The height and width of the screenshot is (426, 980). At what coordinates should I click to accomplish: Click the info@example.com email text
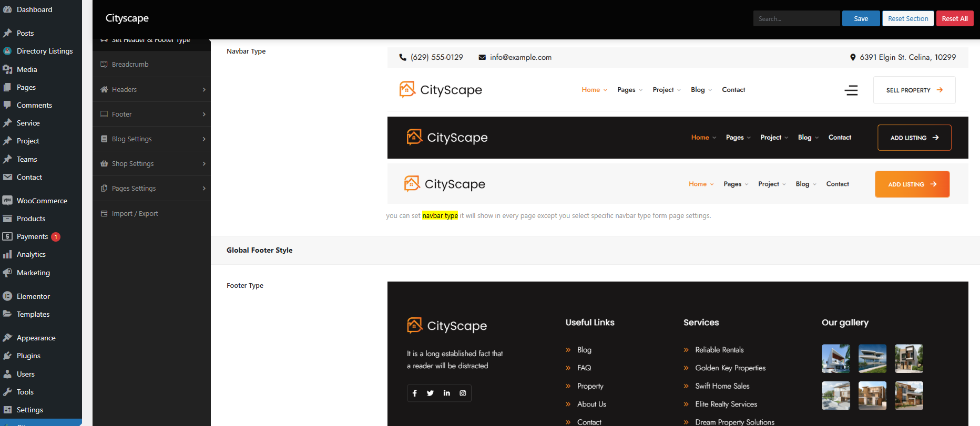pyautogui.click(x=520, y=57)
